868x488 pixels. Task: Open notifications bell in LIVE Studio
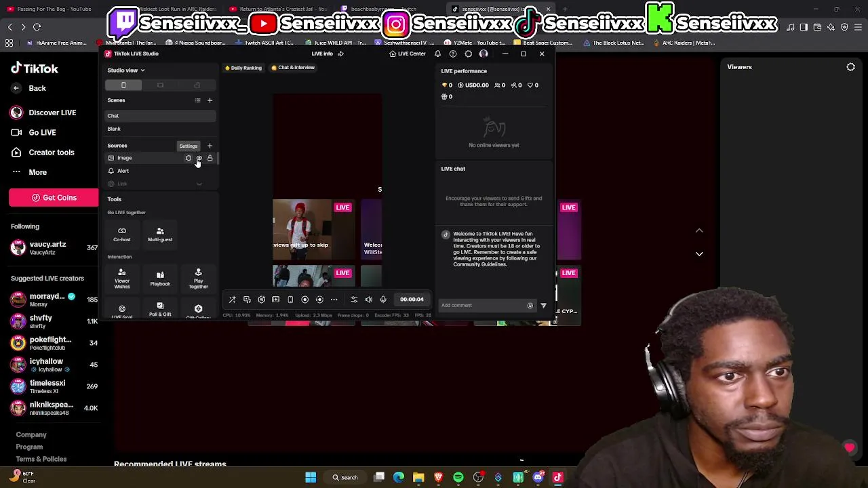(x=437, y=54)
